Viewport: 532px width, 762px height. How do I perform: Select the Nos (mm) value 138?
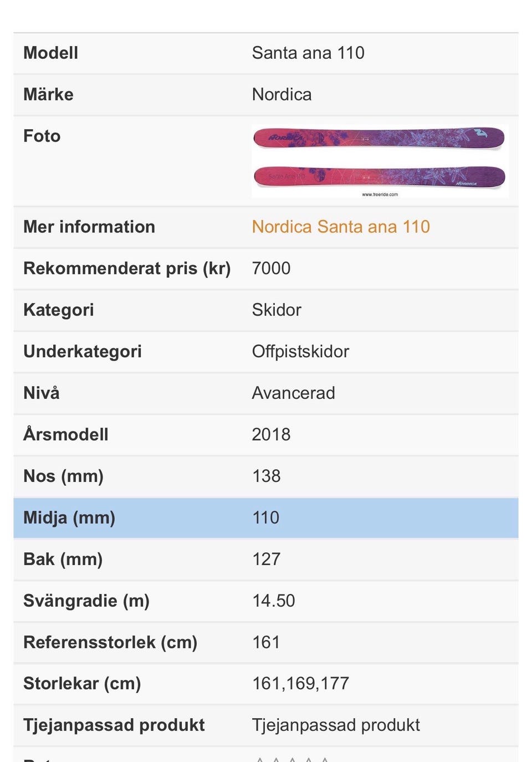pyautogui.click(x=266, y=476)
